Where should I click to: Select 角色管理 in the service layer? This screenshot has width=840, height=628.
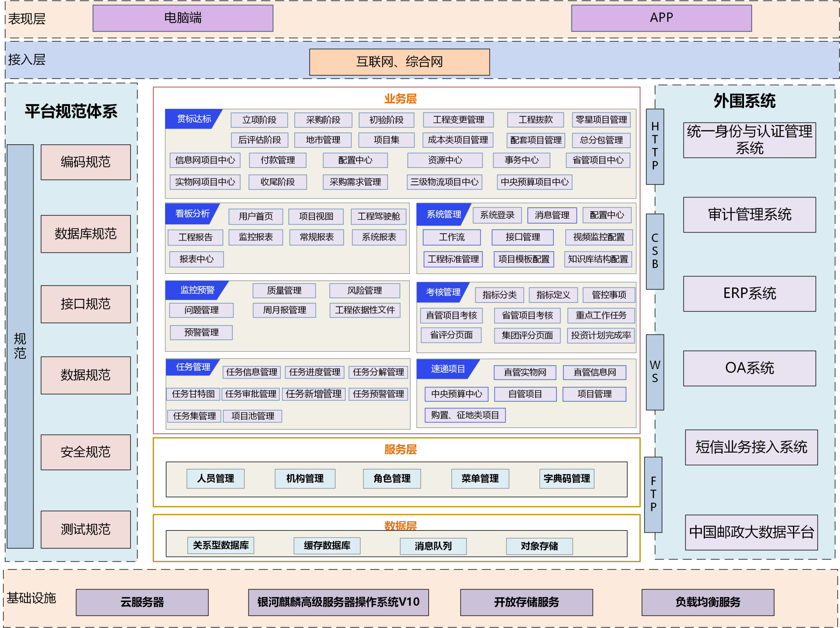pyautogui.click(x=392, y=478)
